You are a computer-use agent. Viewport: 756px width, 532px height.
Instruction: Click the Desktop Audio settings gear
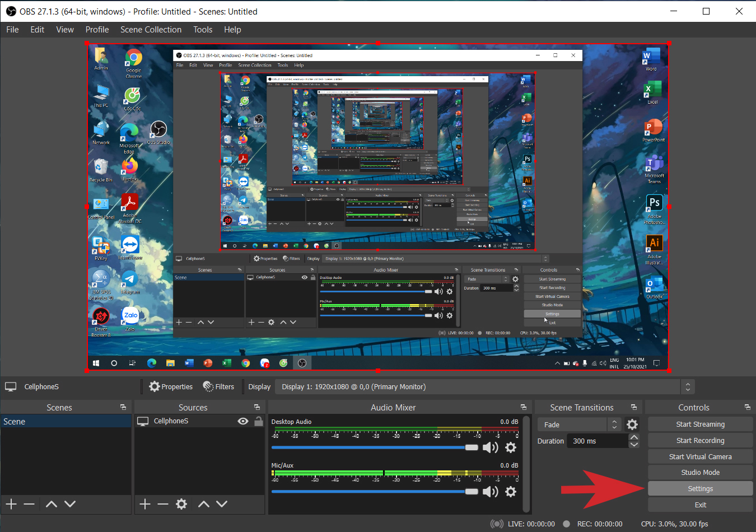[x=510, y=447]
